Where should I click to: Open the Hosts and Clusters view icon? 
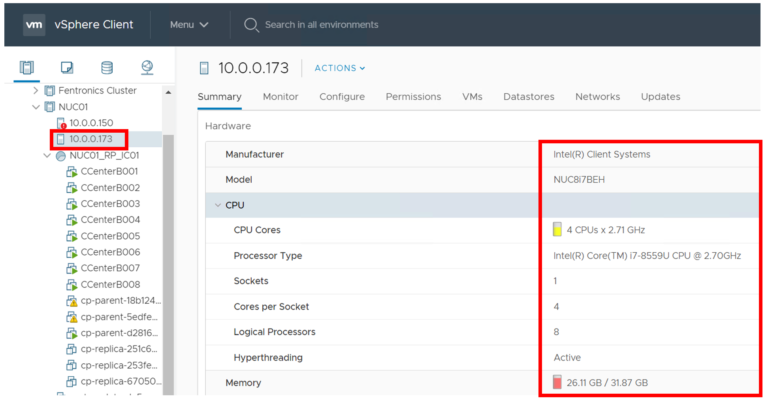click(x=26, y=67)
